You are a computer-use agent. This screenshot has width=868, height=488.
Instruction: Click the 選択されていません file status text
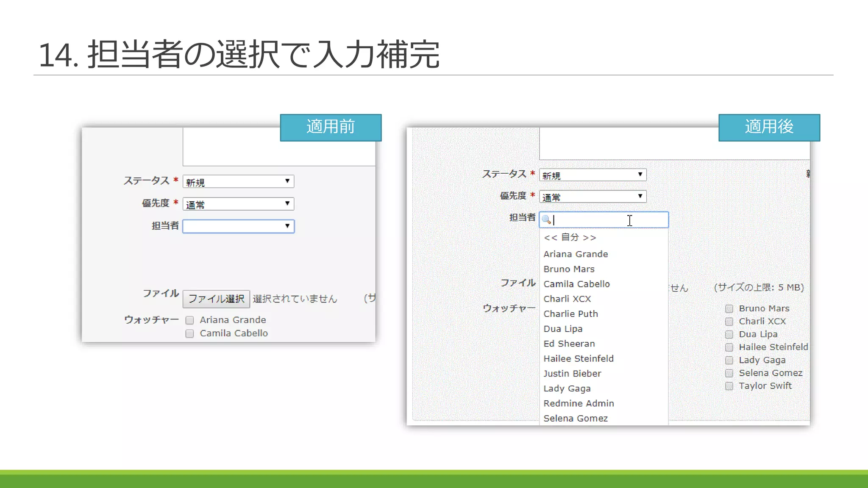click(x=295, y=299)
